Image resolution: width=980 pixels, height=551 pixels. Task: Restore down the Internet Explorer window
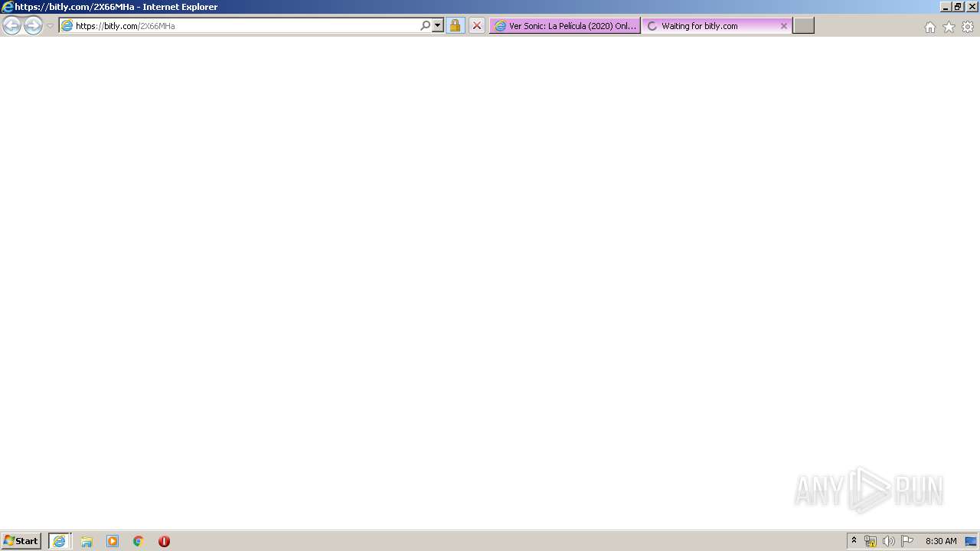click(x=958, y=7)
